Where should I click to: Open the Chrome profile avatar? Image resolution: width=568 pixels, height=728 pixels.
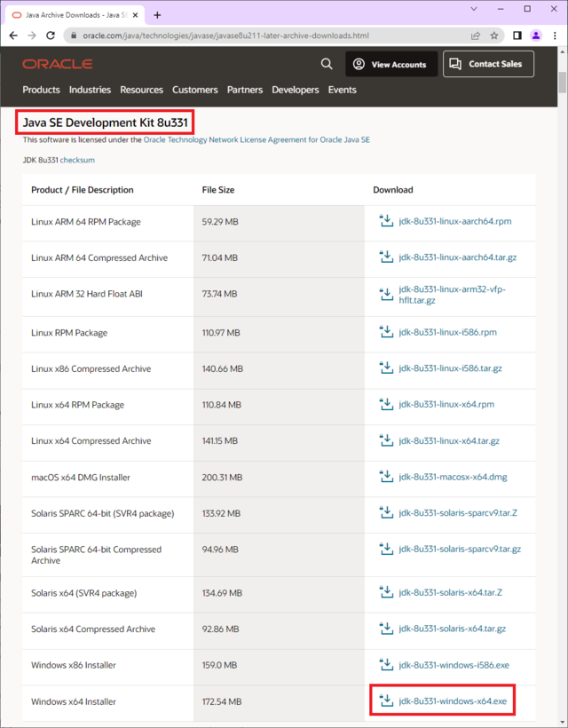tap(536, 36)
